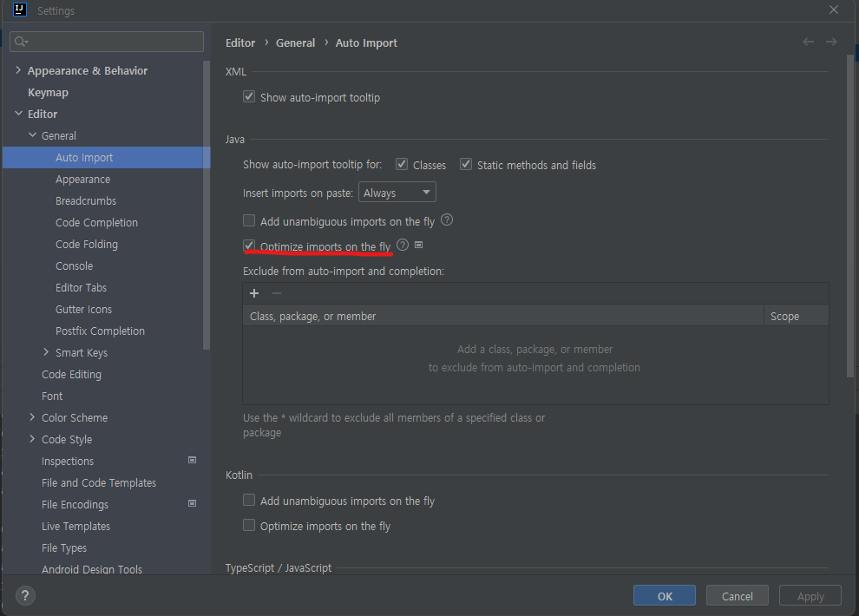Open Console settings page
Viewport: 859px width, 616px height.
(74, 266)
